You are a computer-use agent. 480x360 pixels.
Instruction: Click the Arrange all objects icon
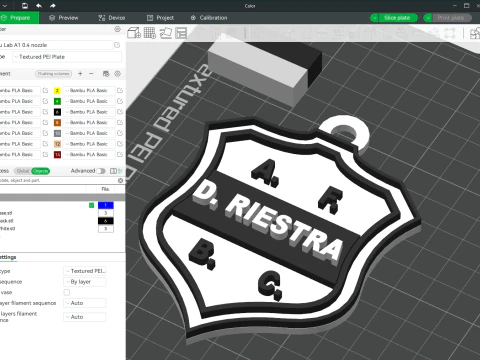click(x=181, y=33)
